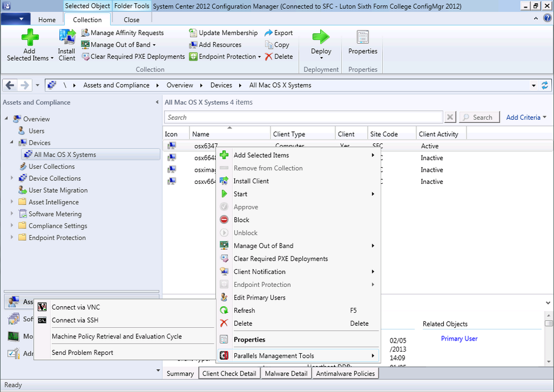Choose Edit Primary Users in context menu
Image resolution: width=554 pixels, height=392 pixels.
point(259,298)
